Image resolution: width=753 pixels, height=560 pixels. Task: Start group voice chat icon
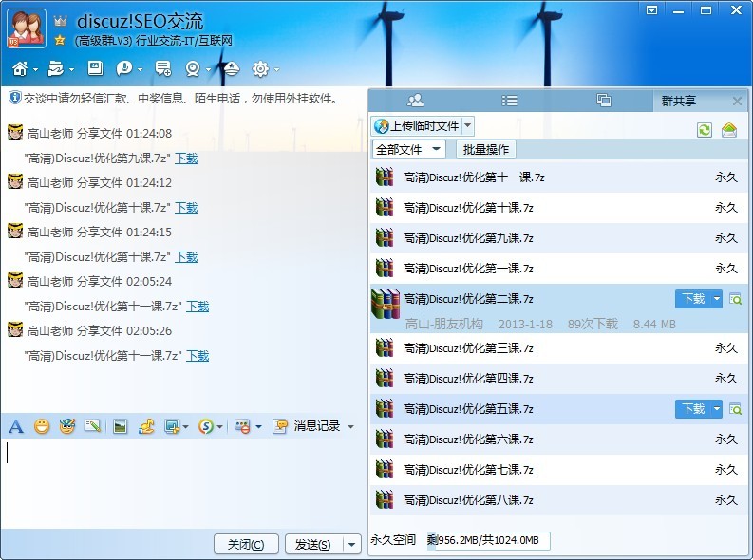(124, 69)
